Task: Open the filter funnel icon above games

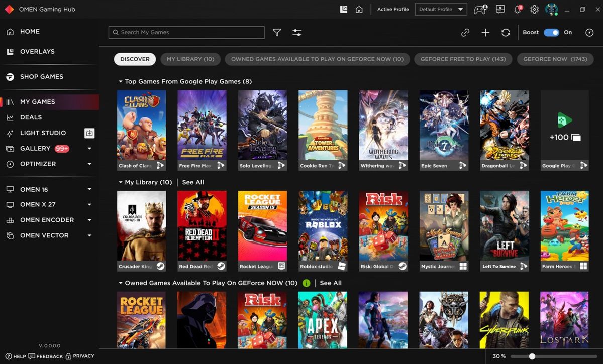Action: pyautogui.click(x=276, y=32)
